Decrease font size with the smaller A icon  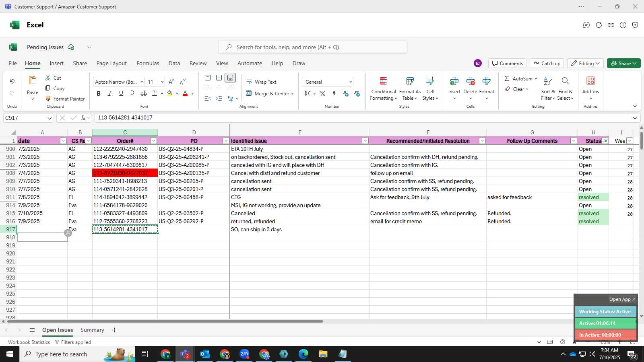click(182, 82)
